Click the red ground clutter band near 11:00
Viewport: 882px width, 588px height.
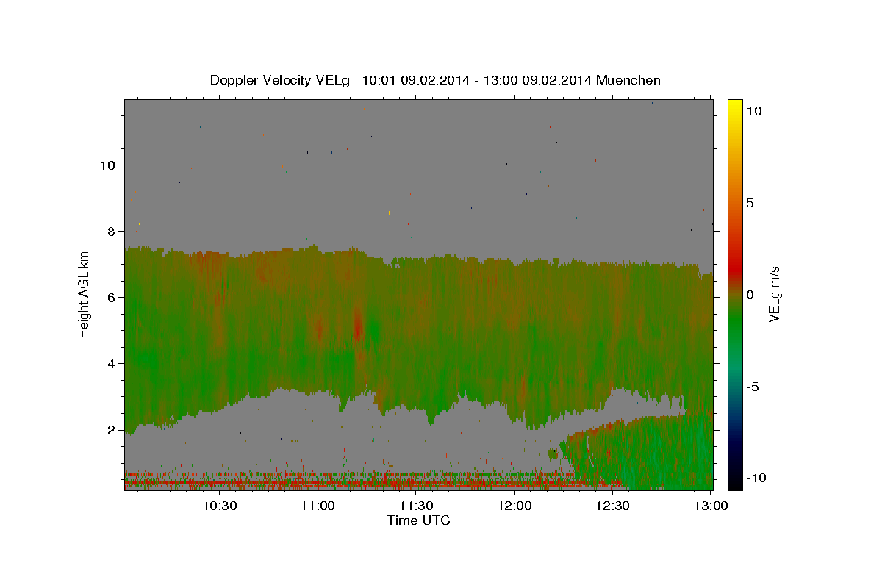pos(318,483)
